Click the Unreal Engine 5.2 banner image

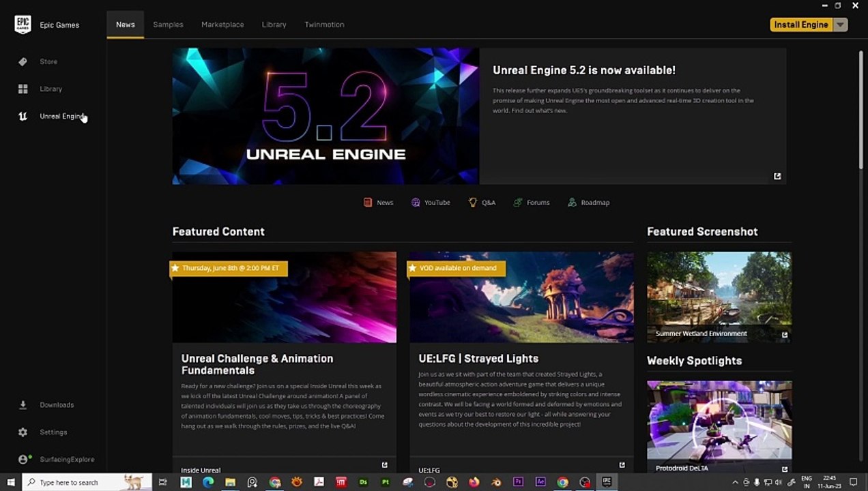(x=325, y=116)
